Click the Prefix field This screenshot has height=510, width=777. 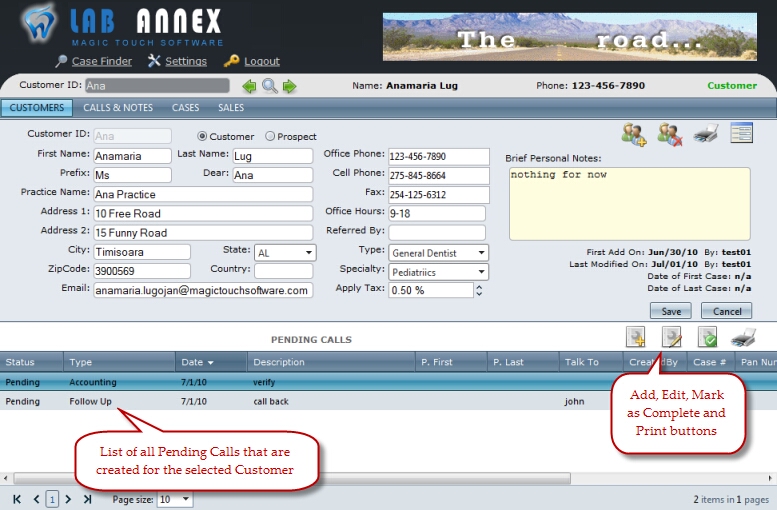(132, 175)
